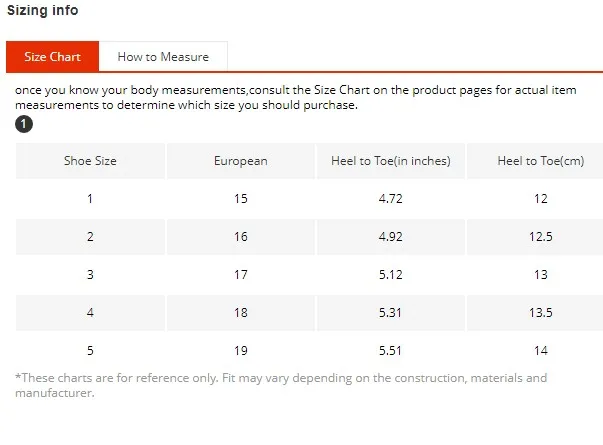The width and height of the screenshot is (603, 445).
Task: Select the Heel to Toe(in inches) header
Action: pos(391,161)
